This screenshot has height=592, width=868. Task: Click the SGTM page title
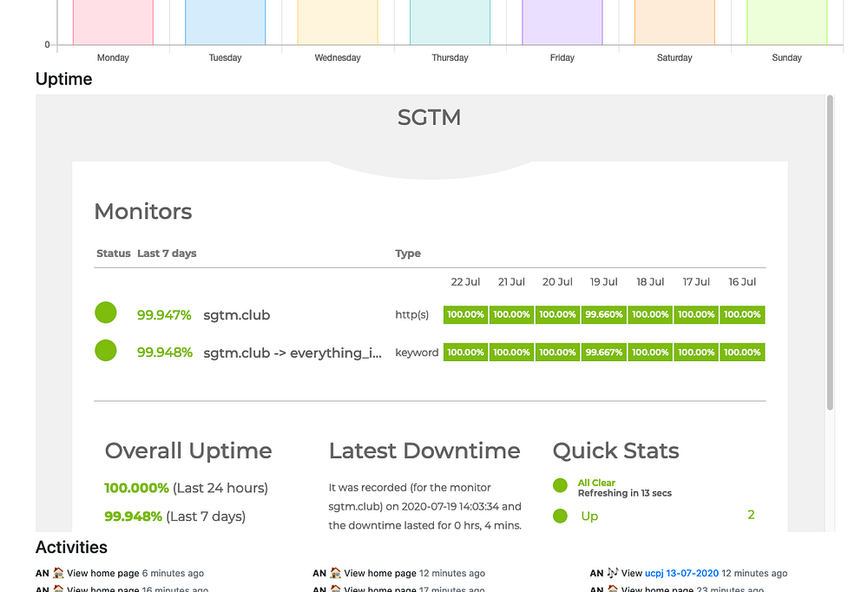pyautogui.click(x=429, y=117)
